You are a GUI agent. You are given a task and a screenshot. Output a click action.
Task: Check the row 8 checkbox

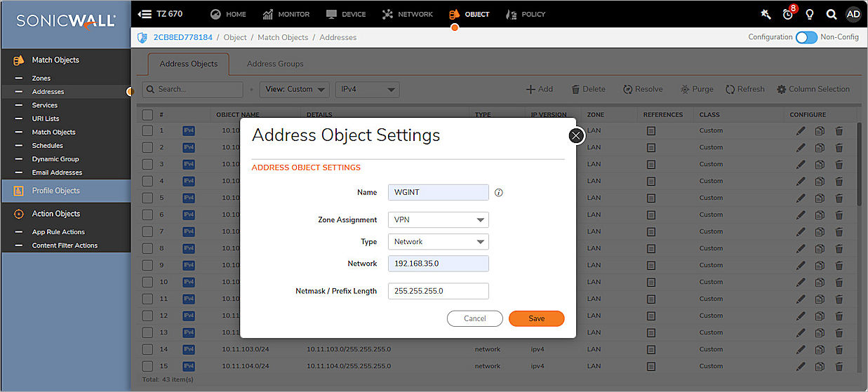click(147, 248)
